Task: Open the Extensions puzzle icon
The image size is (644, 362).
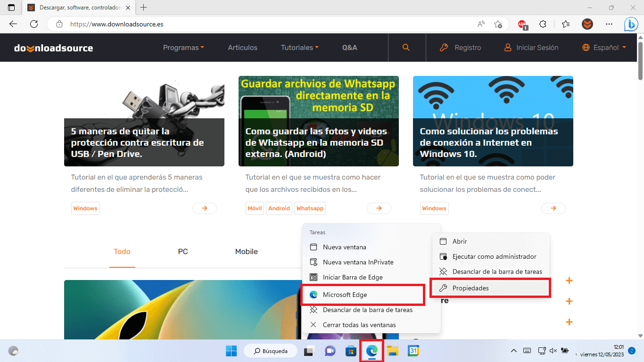Action: (x=543, y=24)
